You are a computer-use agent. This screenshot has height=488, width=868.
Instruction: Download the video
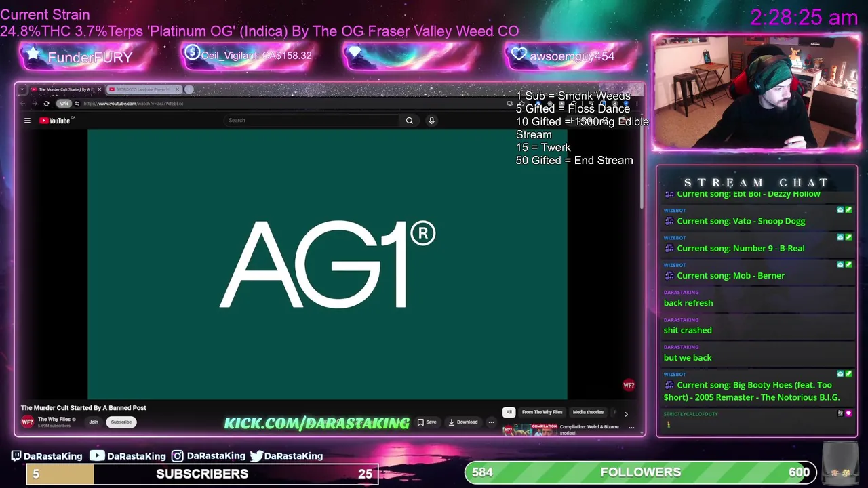click(463, 422)
